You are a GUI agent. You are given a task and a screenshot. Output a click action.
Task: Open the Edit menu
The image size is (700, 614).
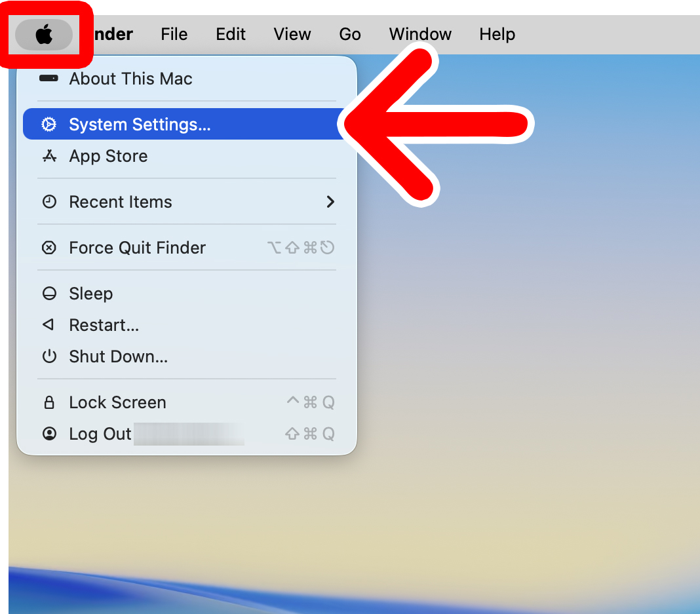click(231, 34)
